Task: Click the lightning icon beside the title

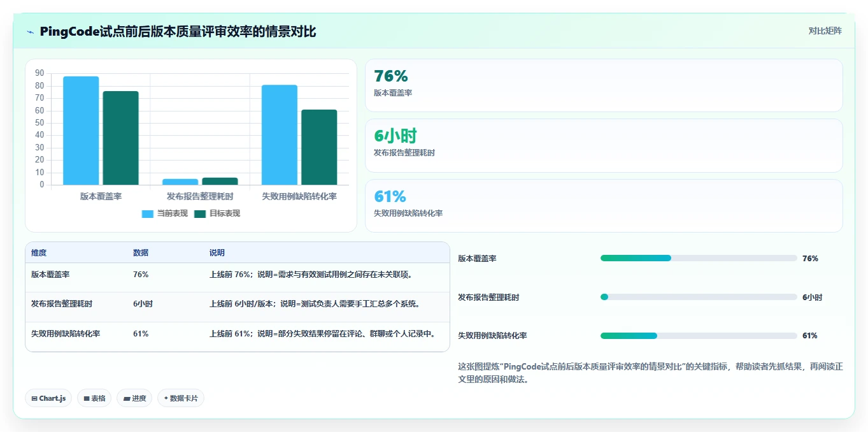Action: tap(31, 32)
